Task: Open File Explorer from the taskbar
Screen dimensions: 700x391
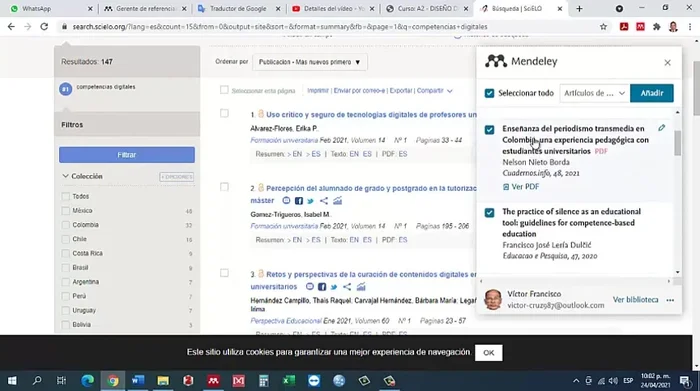Action: 163,380
